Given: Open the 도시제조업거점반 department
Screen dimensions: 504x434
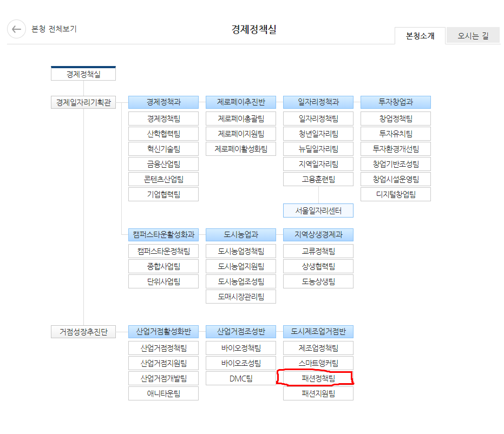Looking at the screenshot, I should (x=318, y=332).
